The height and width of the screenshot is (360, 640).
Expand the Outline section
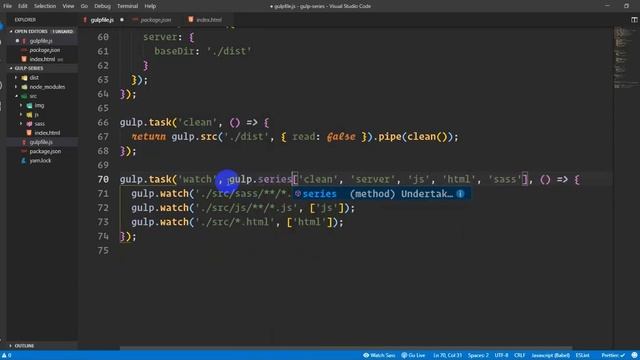coord(41,346)
